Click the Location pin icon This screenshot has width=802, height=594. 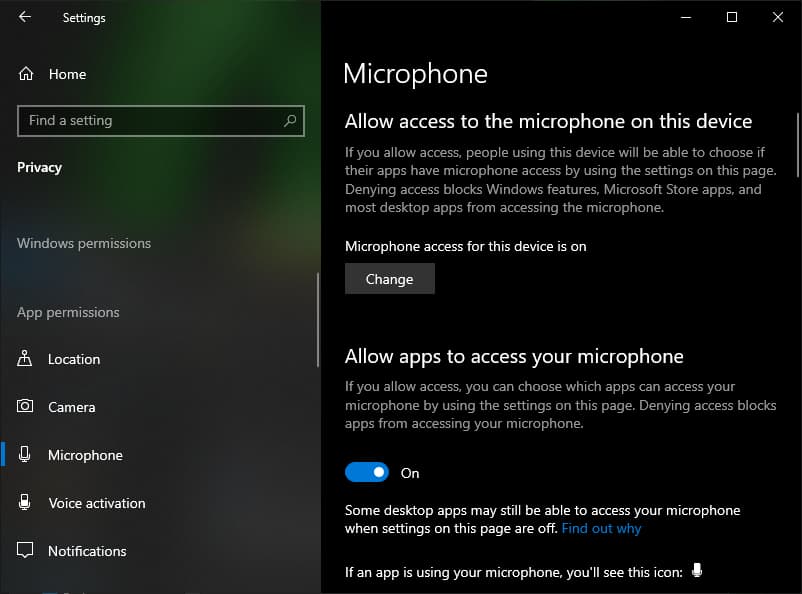coord(26,359)
